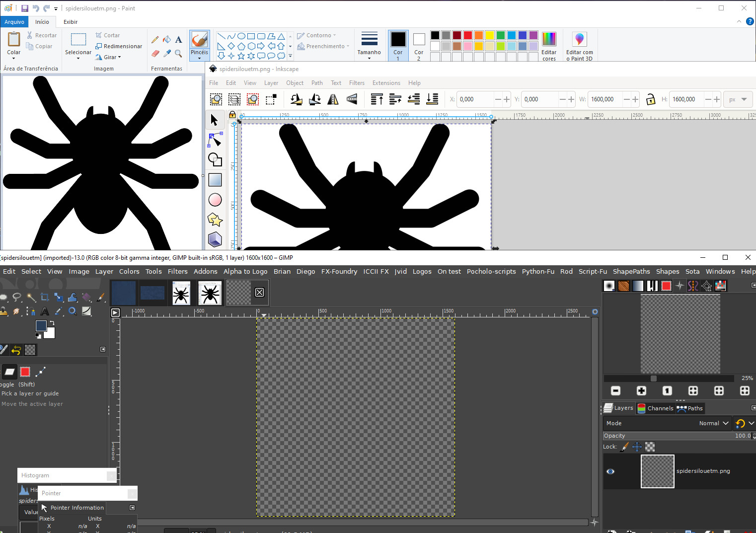Open the px units dropdown in Inkscape
The width and height of the screenshot is (756, 533).
point(737,99)
